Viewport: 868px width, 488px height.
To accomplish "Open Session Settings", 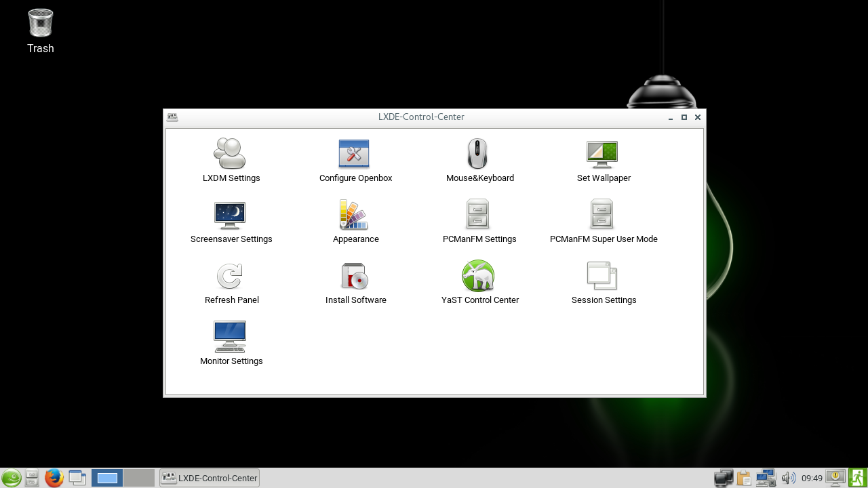I will (x=602, y=276).
